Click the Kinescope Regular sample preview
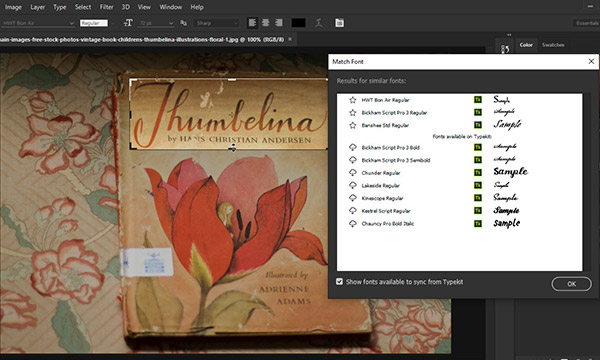600x360 pixels. tap(506, 197)
